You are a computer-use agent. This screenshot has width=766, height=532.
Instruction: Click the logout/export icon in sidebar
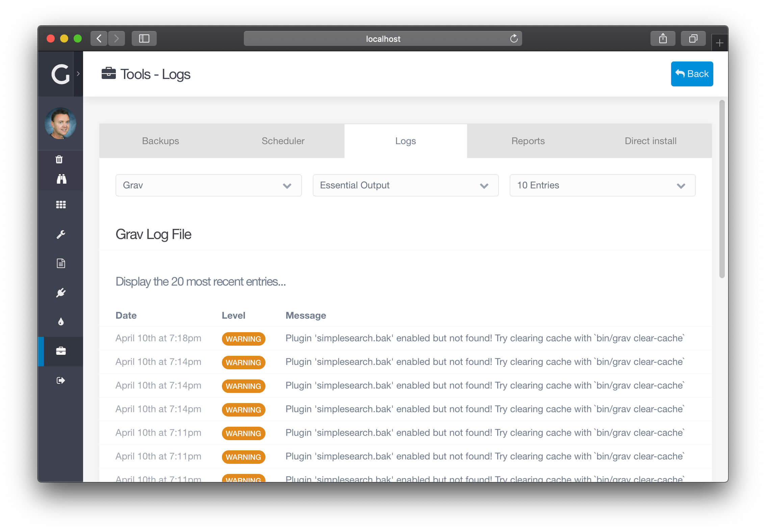pyautogui.click(x=60, y=379)
